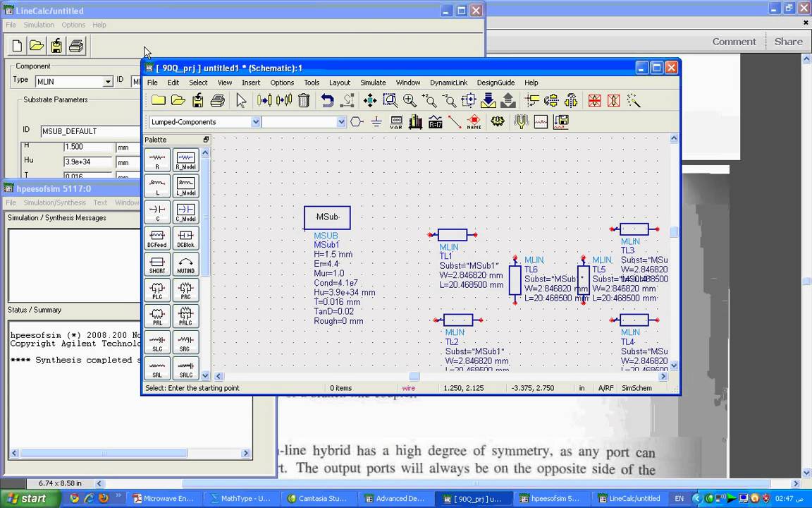812x508 pixels.
Task: Start simulation using the gear icon
Action: (x=497, y=122)
